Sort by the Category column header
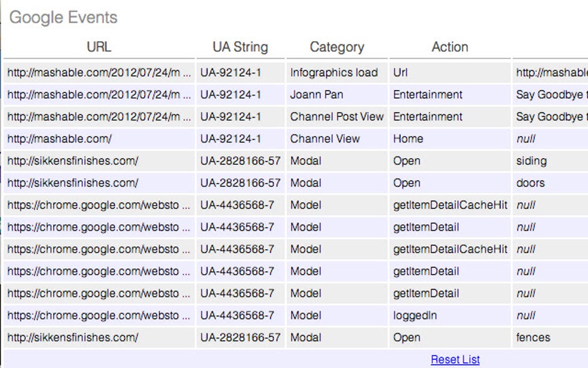 337,47
